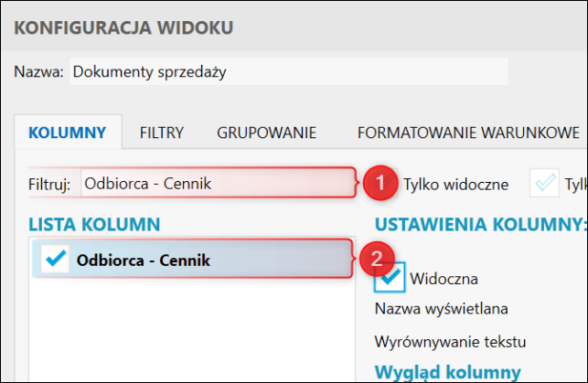
Task: Click the LISTA KOLUMN heading
Action: coord(95,223)
